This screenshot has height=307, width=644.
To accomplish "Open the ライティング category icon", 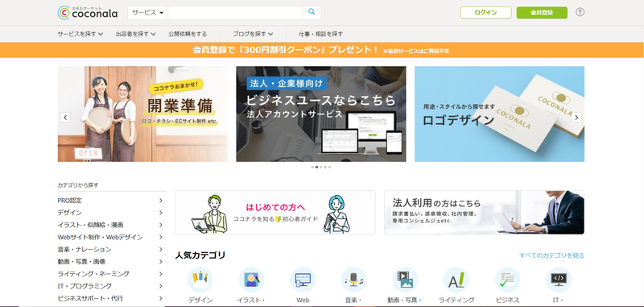I will [456, 280].
